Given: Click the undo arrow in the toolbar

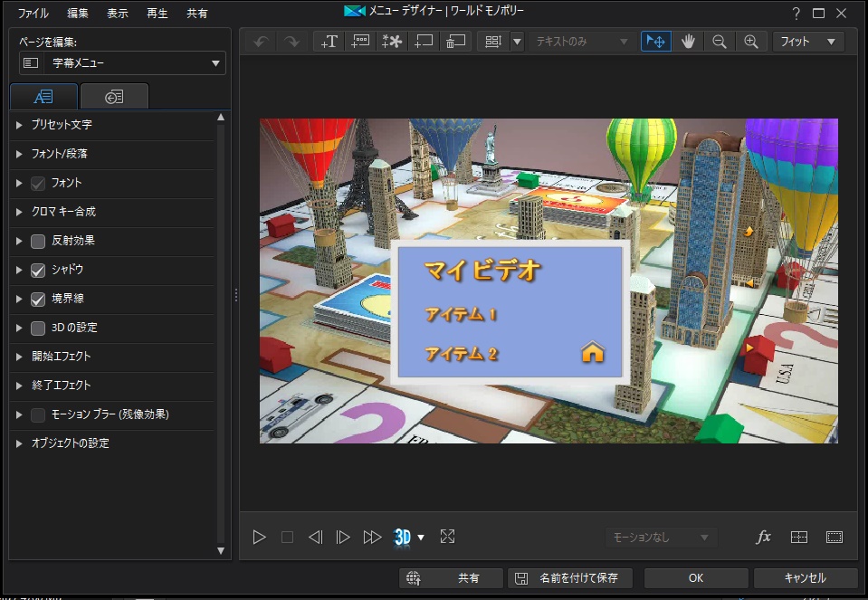Looking at the screenshot, I should 262,42.
